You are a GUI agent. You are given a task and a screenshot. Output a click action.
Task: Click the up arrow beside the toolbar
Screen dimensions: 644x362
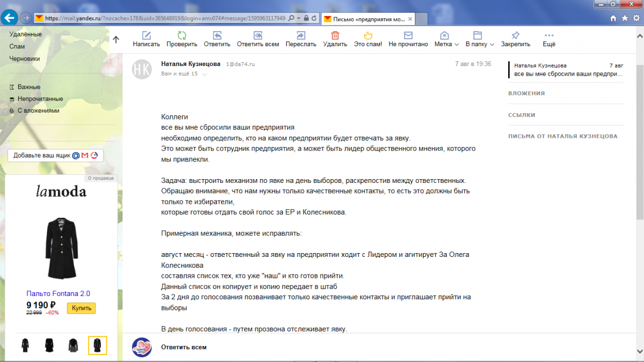coord(116,39)
